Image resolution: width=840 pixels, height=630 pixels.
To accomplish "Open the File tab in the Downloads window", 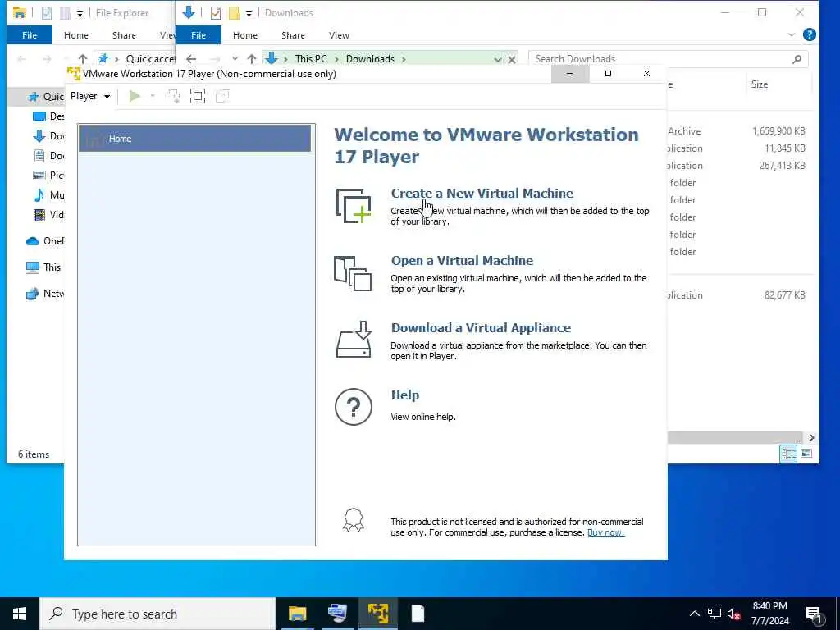I will (199, 35).
